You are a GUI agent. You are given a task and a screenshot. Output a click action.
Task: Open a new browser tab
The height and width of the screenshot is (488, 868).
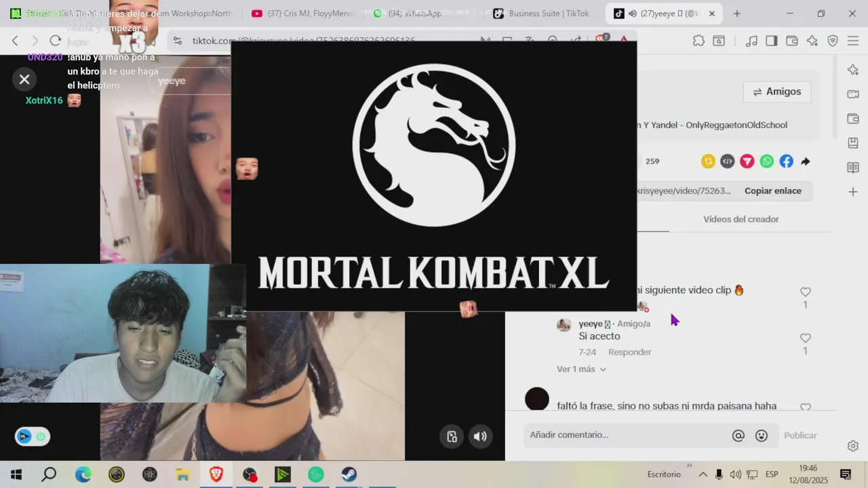click(x=737, y=14)
